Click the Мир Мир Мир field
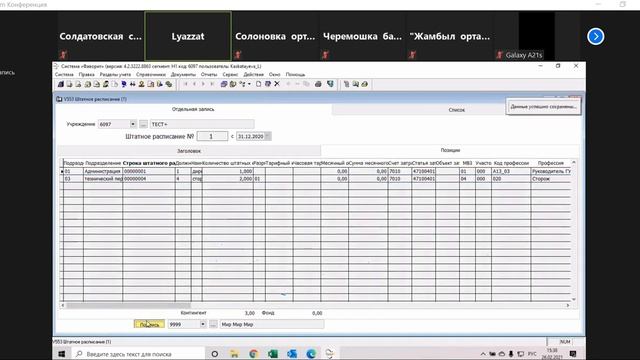640x360 pixels. [x=272, y=324]
